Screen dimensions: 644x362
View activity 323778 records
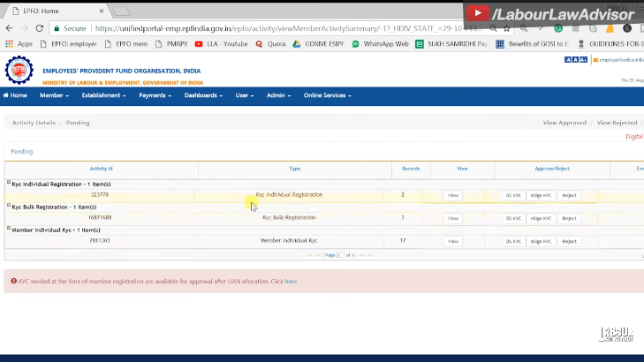click(x=452, y=195)
